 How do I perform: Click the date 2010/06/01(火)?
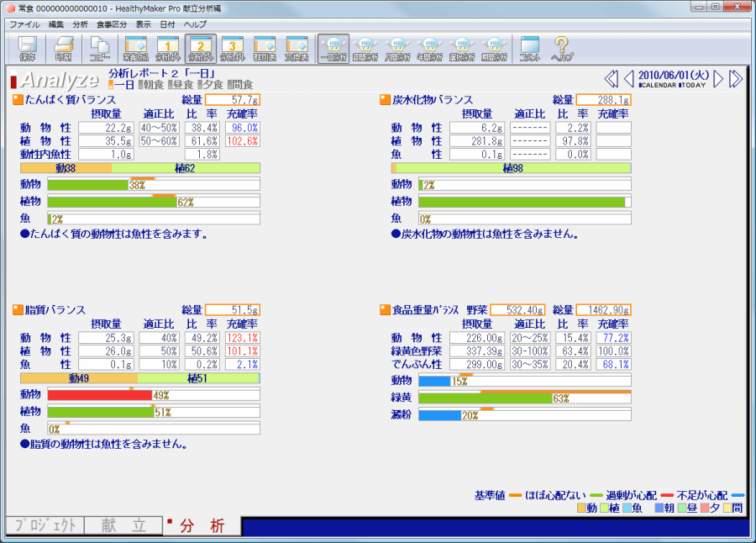click(674, 76)
